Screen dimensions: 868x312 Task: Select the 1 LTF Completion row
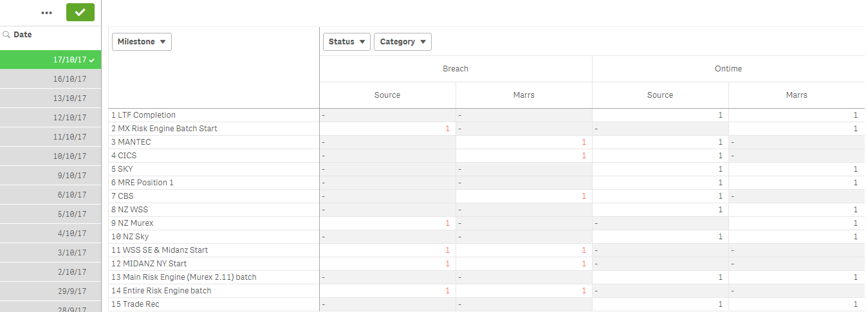(x=143, y=115)
